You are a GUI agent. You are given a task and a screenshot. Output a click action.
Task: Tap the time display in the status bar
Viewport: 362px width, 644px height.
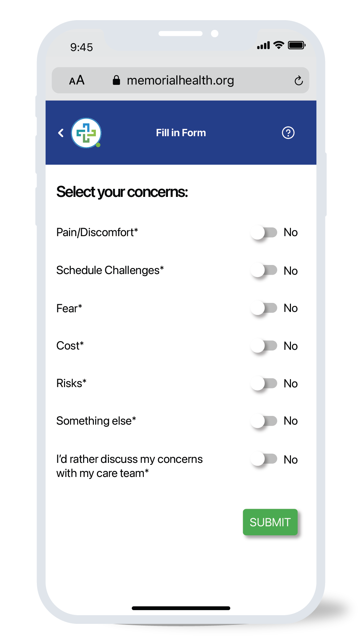[81, 47]
